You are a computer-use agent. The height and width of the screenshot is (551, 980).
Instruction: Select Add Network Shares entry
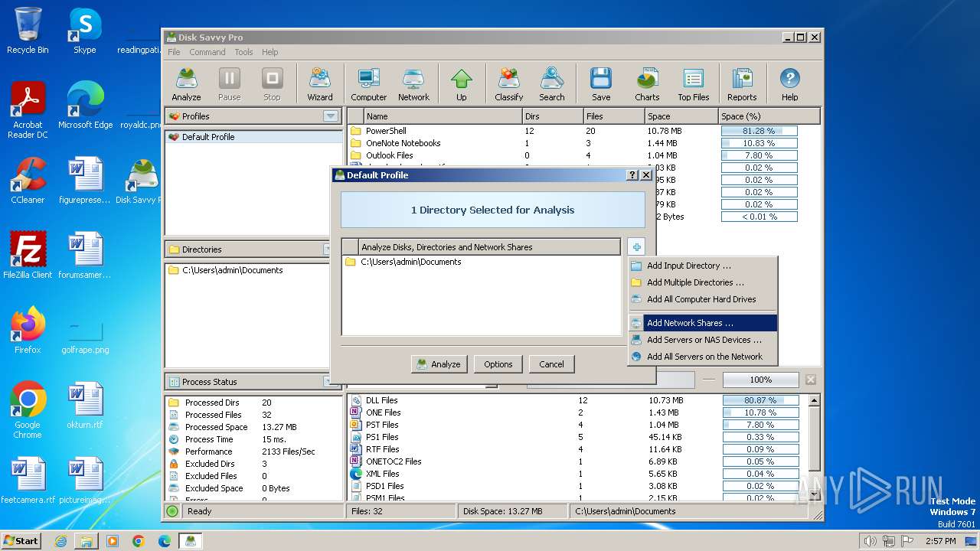(702, 323)
